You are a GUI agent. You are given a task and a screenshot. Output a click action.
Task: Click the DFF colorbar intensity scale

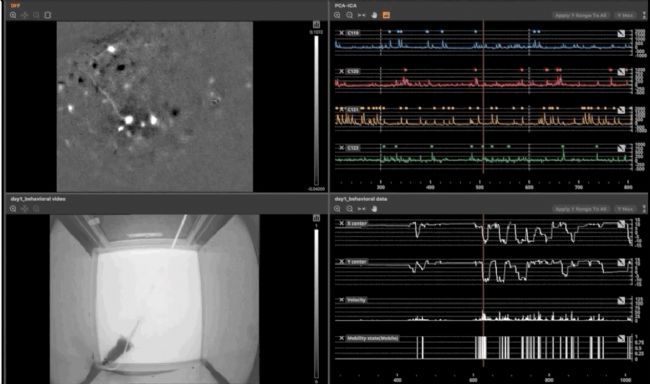(x=316, y=110)
